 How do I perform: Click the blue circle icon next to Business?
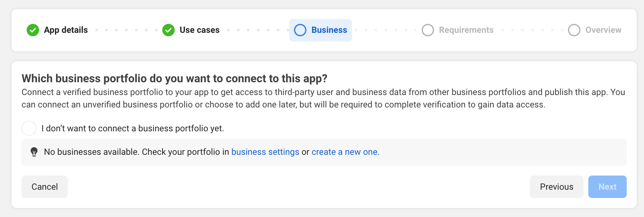300,30
